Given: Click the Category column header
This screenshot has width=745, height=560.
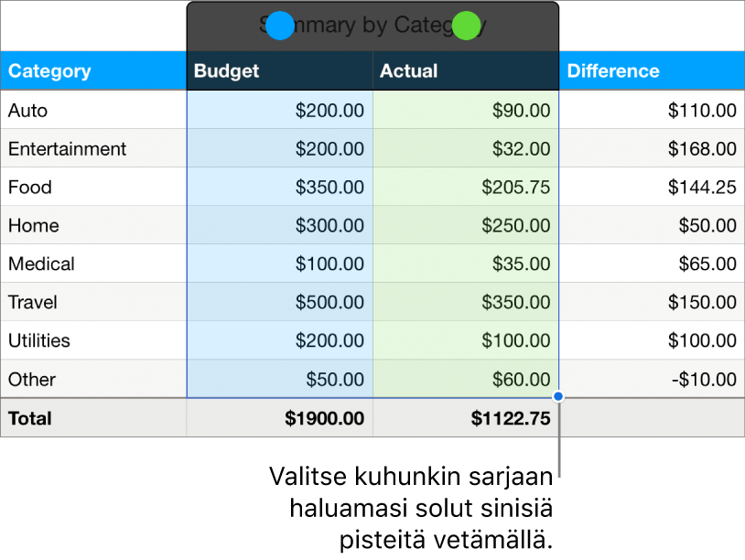Looking at the screenshot, I should [50, 70].
